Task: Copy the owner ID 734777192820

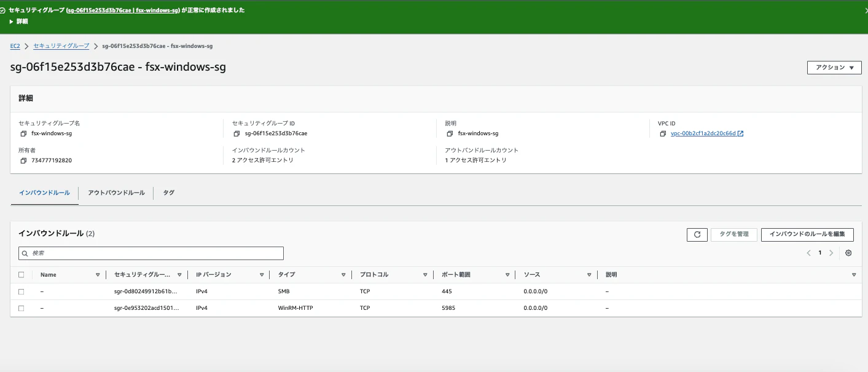Action: coord(23,160)
